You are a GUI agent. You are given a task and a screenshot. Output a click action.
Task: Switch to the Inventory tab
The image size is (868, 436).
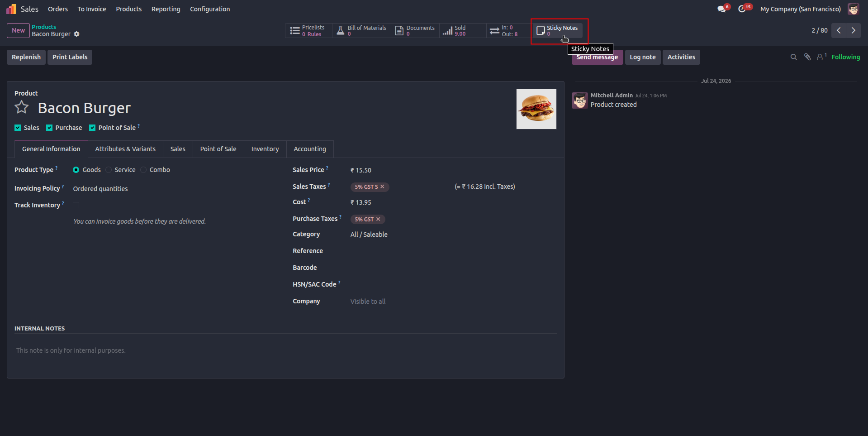click(x=265, y=149)
